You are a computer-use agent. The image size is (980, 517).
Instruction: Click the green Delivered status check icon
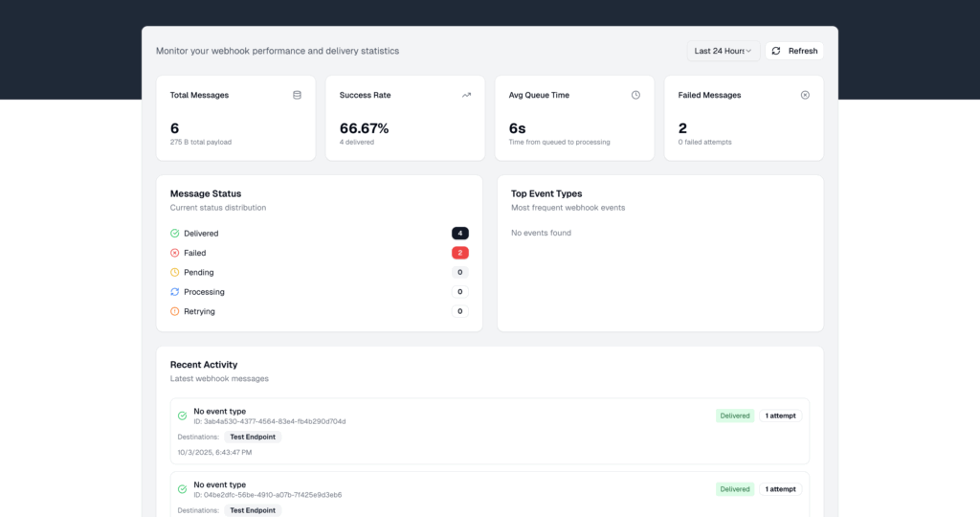[175, 234]
